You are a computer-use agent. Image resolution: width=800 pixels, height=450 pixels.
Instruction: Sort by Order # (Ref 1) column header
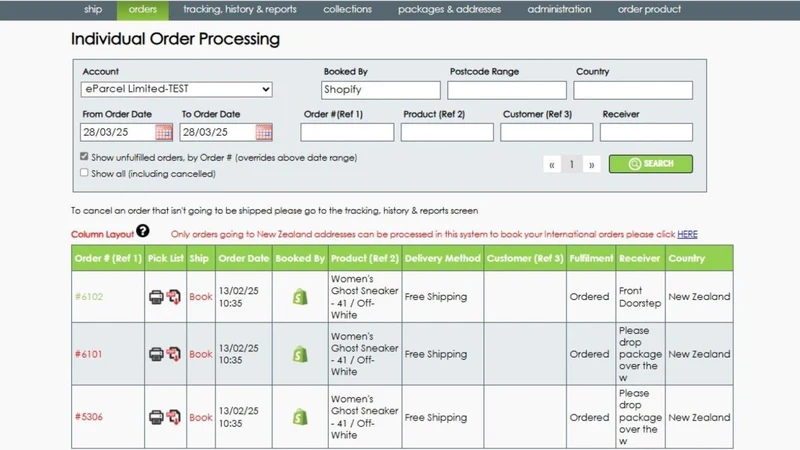point(108,258)
